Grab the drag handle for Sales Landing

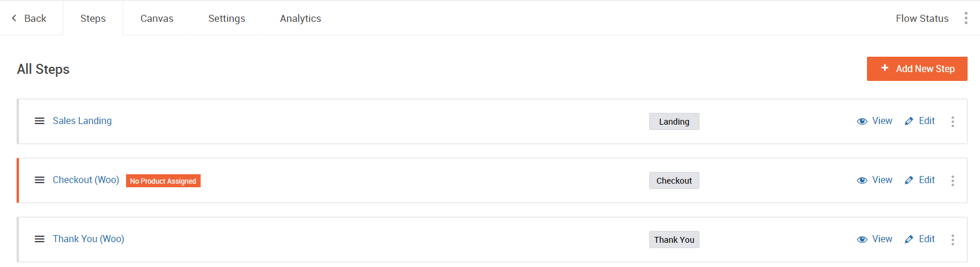click(x=40, y=121)
